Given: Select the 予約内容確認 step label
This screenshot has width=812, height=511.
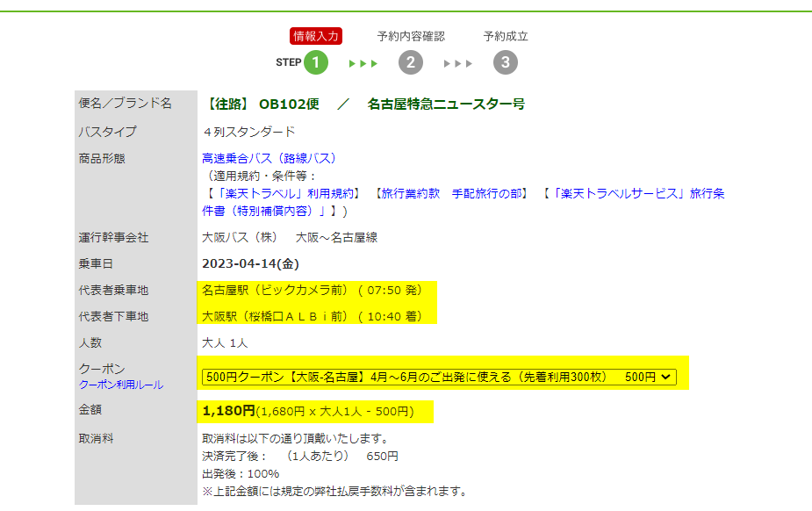Looking at the screenshot, I should (411, 36).
